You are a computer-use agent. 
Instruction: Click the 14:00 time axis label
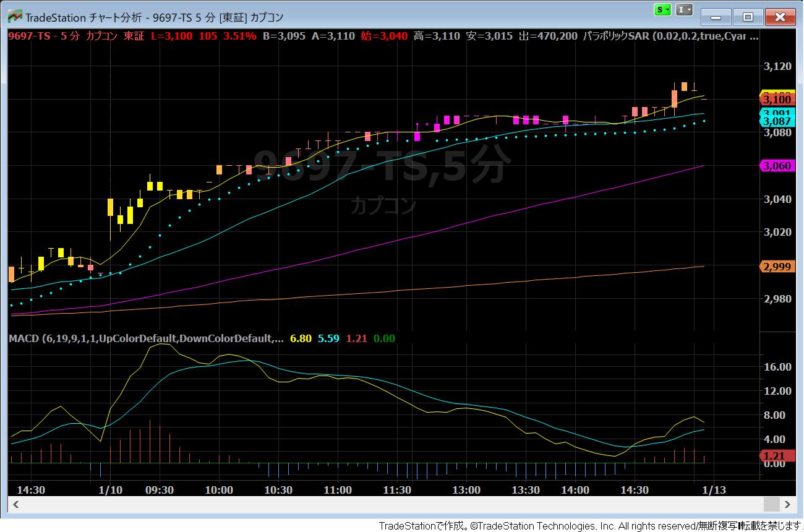click(x=575, y=490)
